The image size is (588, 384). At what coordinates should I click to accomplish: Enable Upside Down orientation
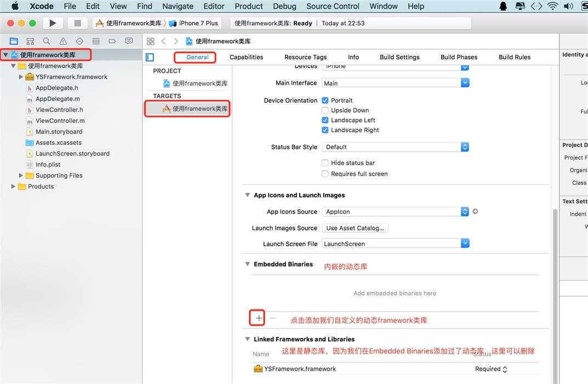click(x=325, y=110)
